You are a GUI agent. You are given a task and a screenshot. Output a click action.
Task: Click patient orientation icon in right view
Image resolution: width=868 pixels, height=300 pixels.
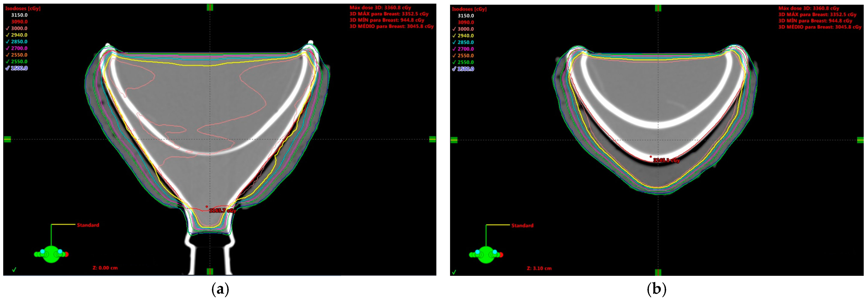[x=486, y=255]
